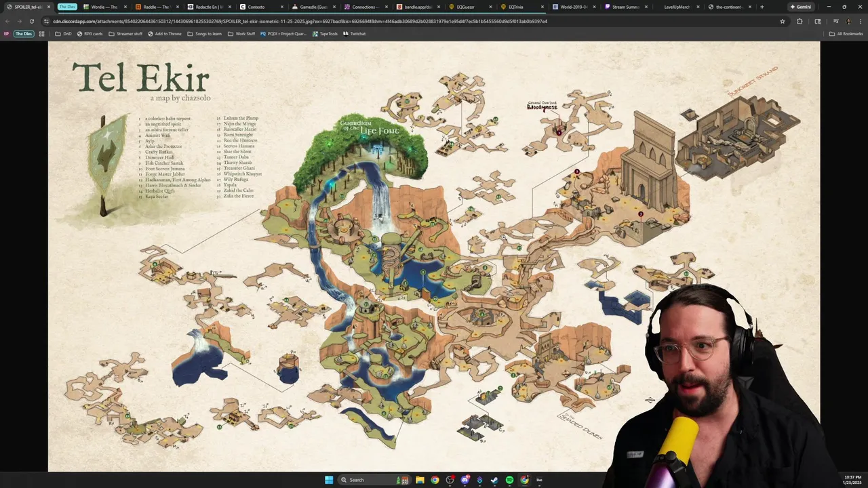This screenshot has width=868, height=488.
Task: Open the EQTrivia tab
Action: point(521,7)
